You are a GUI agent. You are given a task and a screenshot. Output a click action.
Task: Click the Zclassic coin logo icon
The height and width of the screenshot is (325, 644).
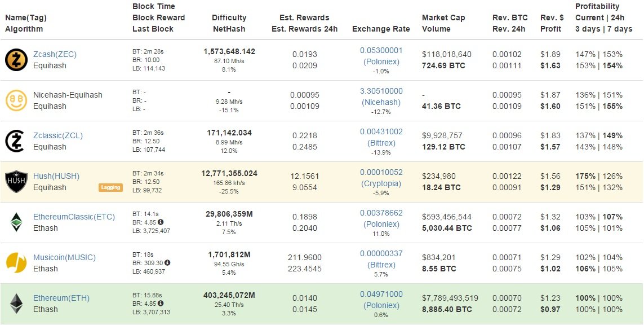point(16,141)
